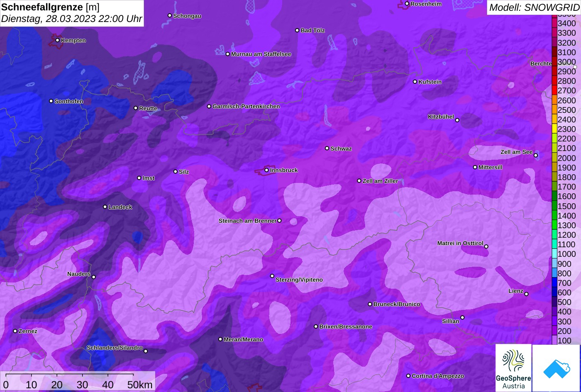The image size is (581, 392).
Task: Click the Landeck location marker dot
Action: pos(105,207)
